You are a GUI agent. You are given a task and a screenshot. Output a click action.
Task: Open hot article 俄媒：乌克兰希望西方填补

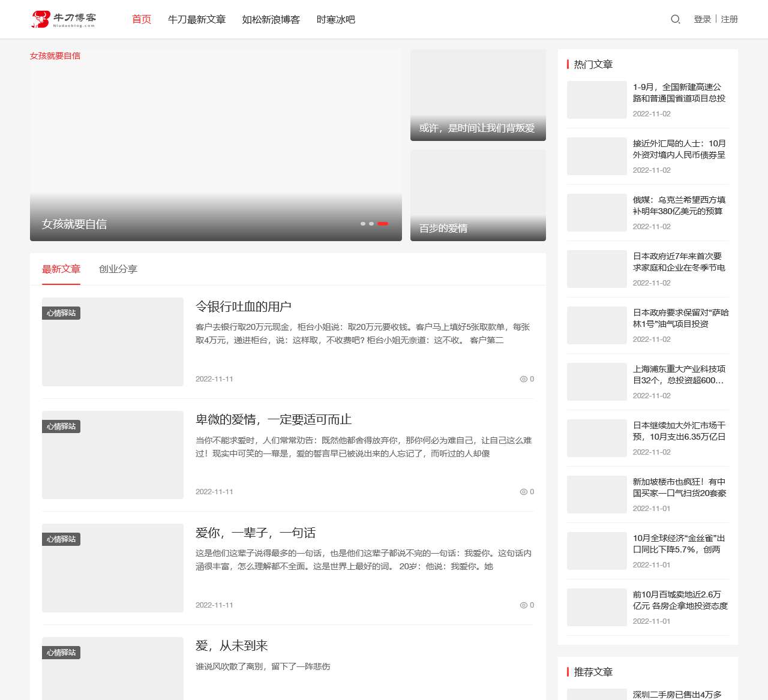coord(679,205)
